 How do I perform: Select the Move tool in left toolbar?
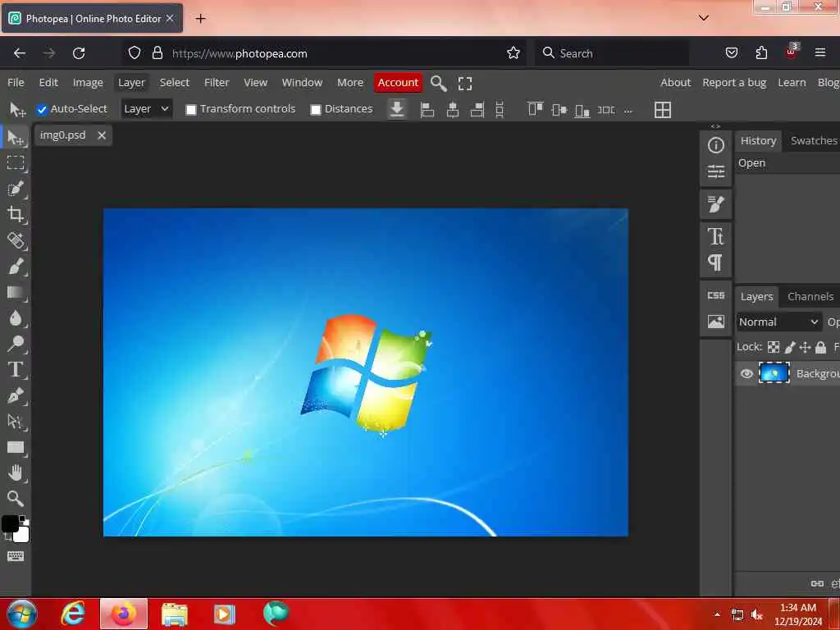tap(16, 138)
